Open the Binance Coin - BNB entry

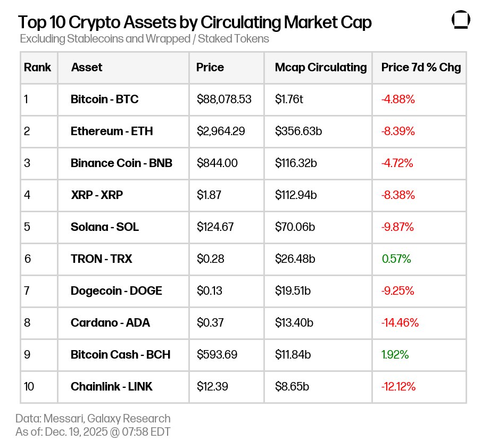pos(121,163)
